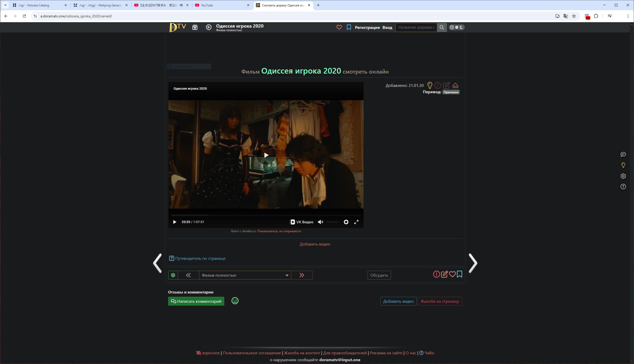This screenshot has width=634, height=364.
Task: Toggle the light/dark theme switch
Action: (457, 27)
